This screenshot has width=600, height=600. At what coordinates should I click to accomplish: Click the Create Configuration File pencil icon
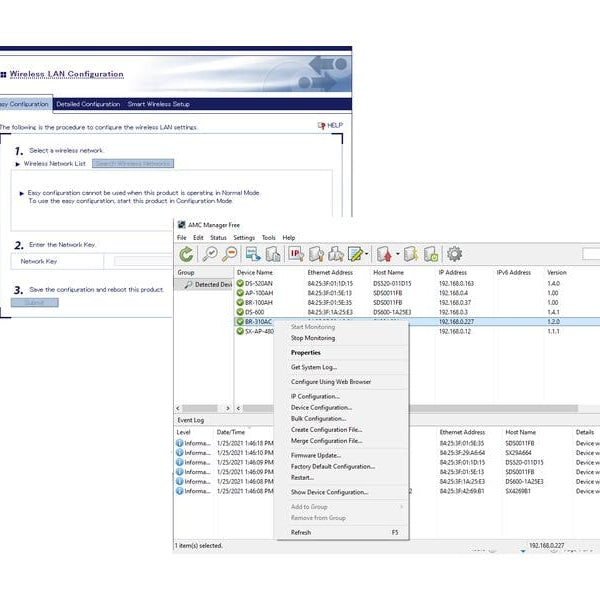356,254
